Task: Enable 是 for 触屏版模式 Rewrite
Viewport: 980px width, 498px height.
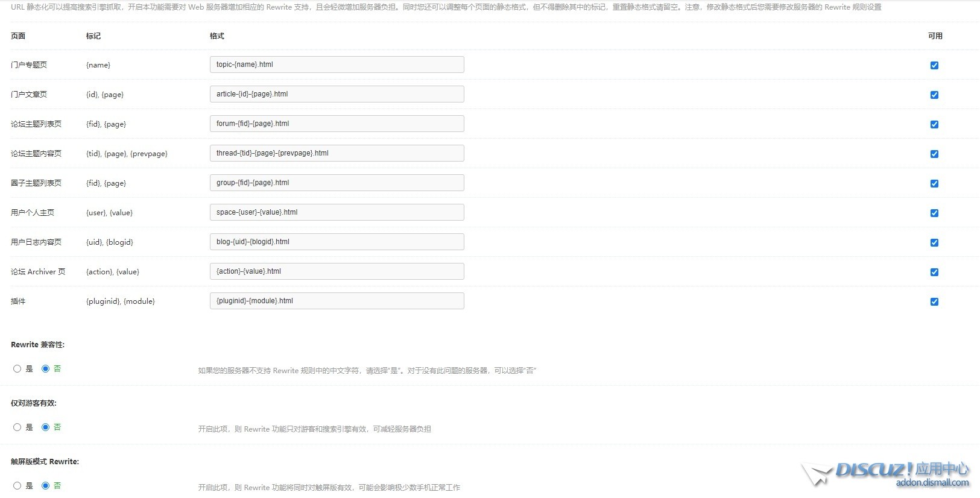Action: (x=17, y=486)
